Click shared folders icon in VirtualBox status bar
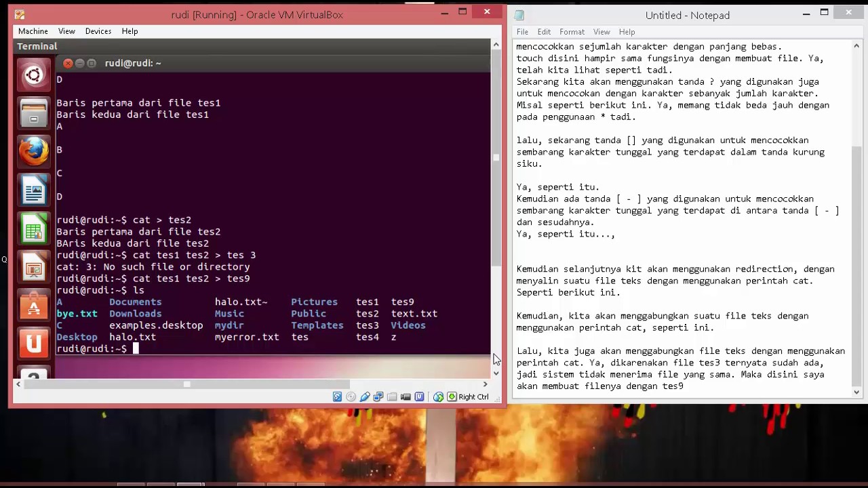The height and width of the screenshot is (488, 868). point(392,397)
